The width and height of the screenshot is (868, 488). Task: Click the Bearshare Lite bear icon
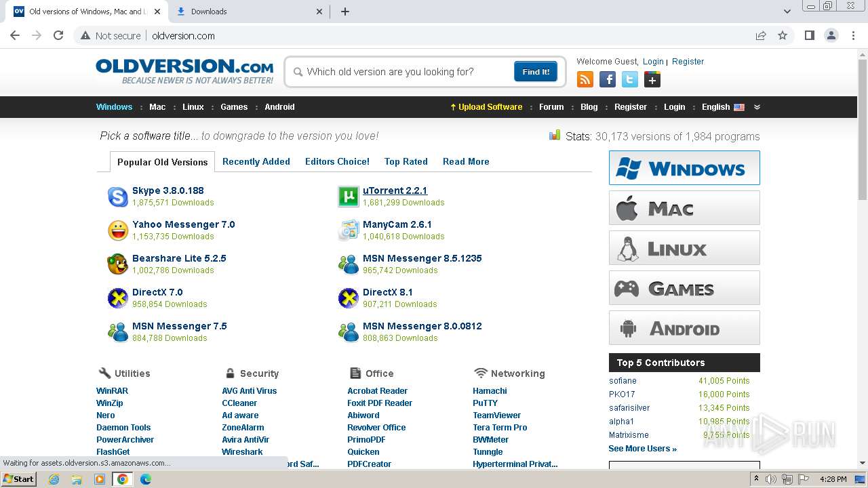(x=118, y=264)
